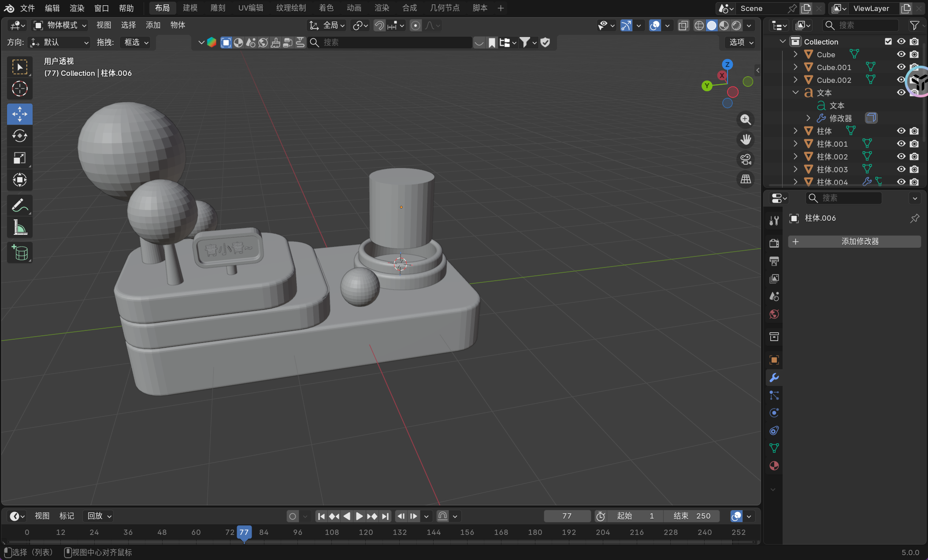Open the 添加 menu in viewport header
Viewport: 928px width, 560px height.
(x=153, y=25)
